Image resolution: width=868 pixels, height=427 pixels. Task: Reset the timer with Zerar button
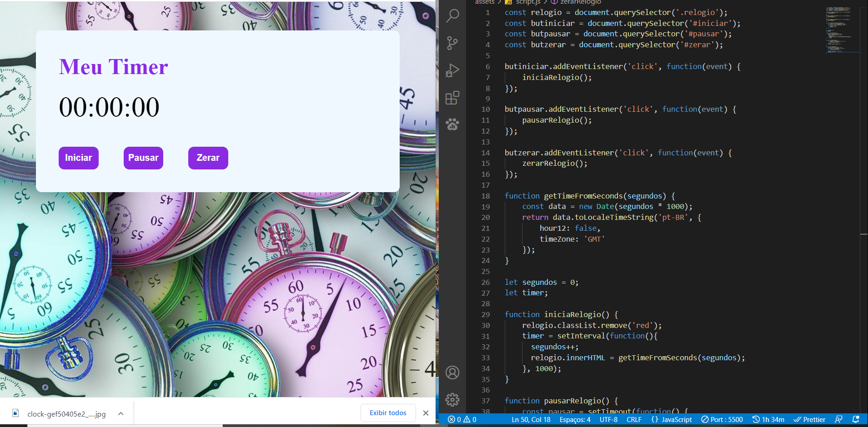pos(208,158)
